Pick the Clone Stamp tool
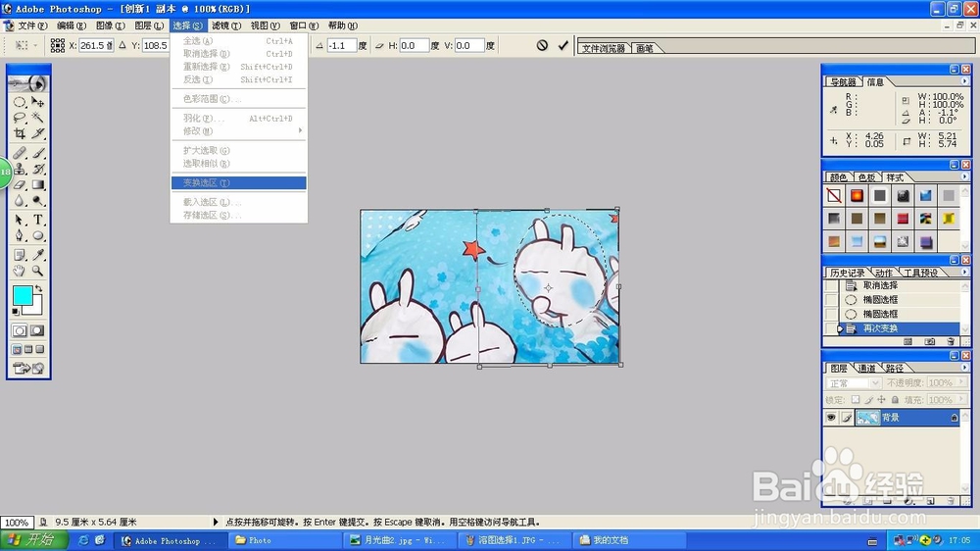Screen dimensions: 980x551 (x=20, y=169)
